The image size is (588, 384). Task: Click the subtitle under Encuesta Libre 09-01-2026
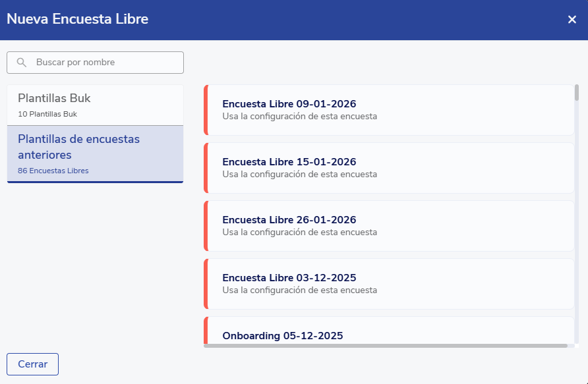tap(300, 117)
